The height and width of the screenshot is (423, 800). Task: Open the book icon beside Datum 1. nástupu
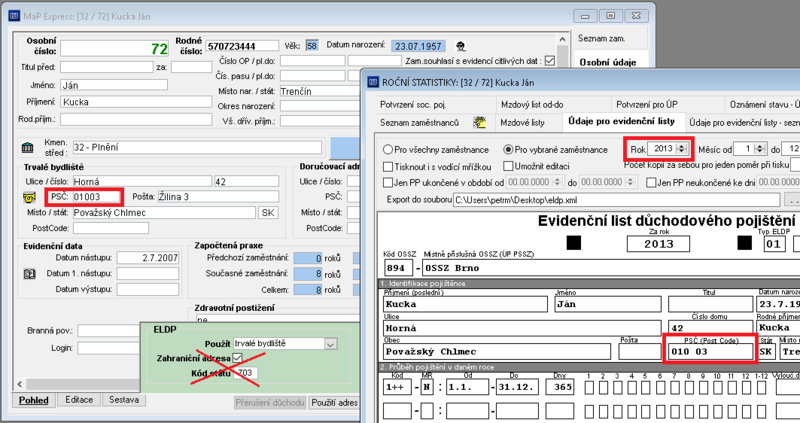tap(30, 273)
